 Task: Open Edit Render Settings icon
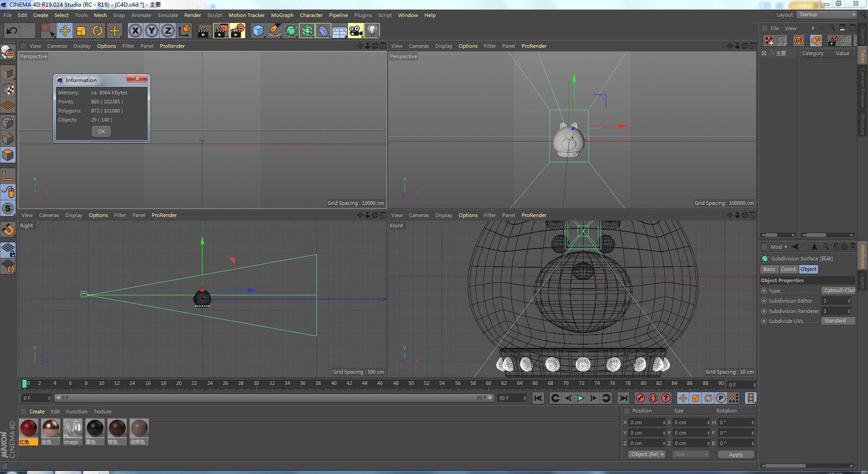(237, 31)
